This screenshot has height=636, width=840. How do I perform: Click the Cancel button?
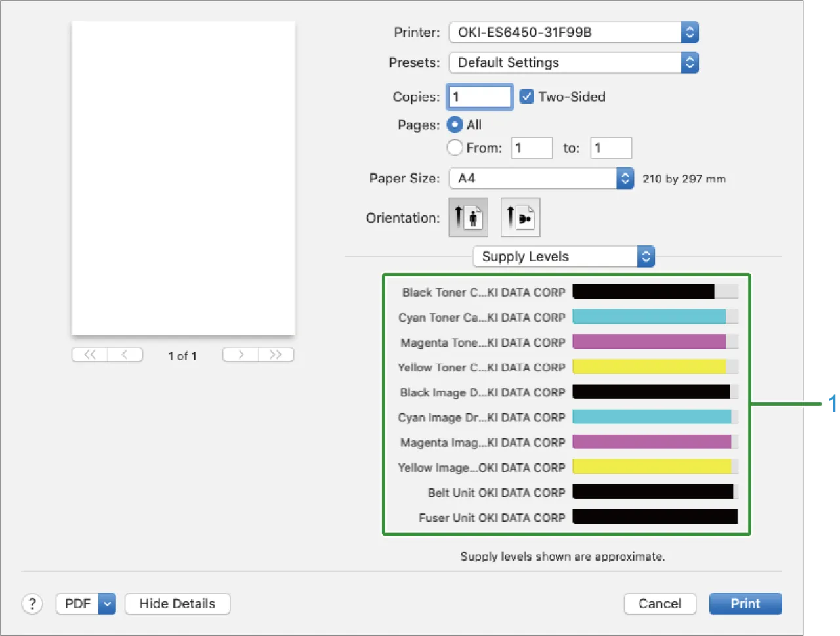pyautogui.click(x=660, y=604)
